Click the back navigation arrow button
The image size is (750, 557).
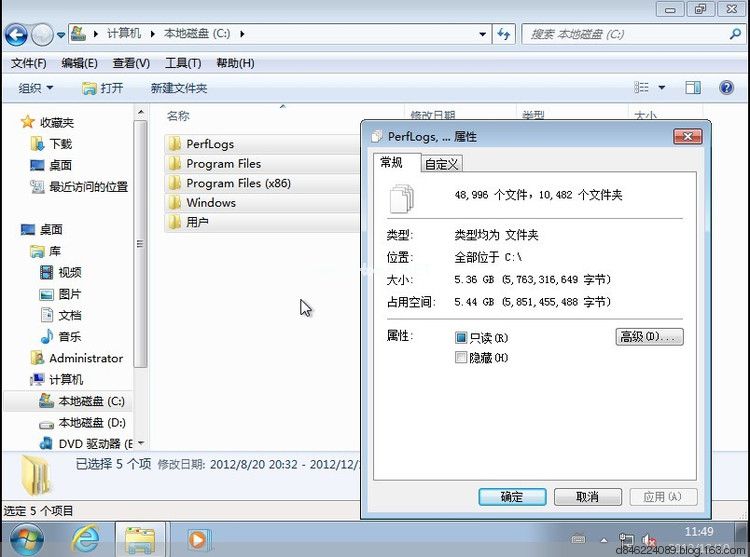click(16, 35)
